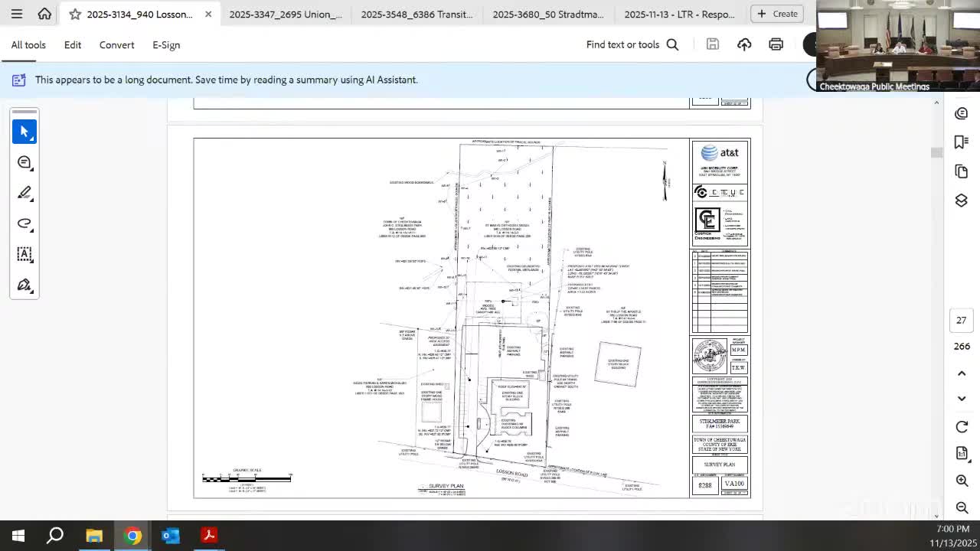Viewport: 980px width, 551px height.
Task: Switch to Google Chrome on taskbar
Action: (x=132, y=536)
